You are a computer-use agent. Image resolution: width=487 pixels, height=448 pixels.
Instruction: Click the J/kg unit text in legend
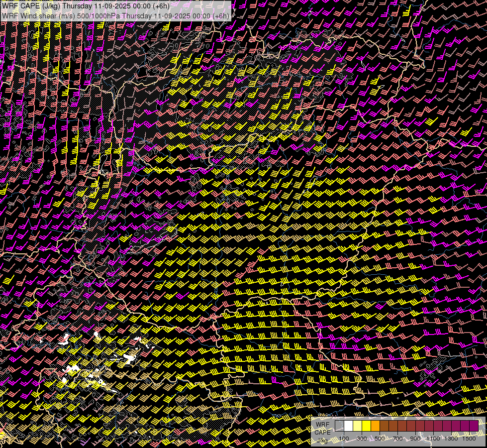pos(322,441)
